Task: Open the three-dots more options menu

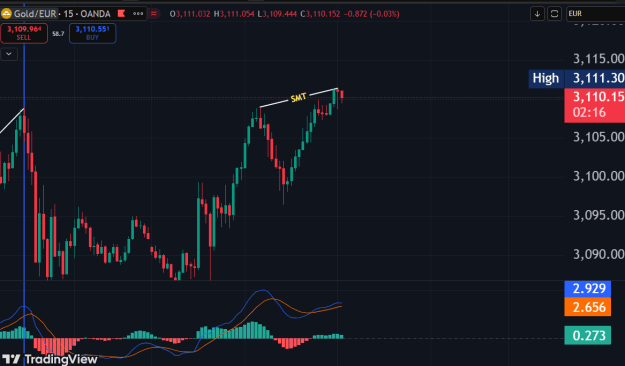Action: (x=138, y=14)
